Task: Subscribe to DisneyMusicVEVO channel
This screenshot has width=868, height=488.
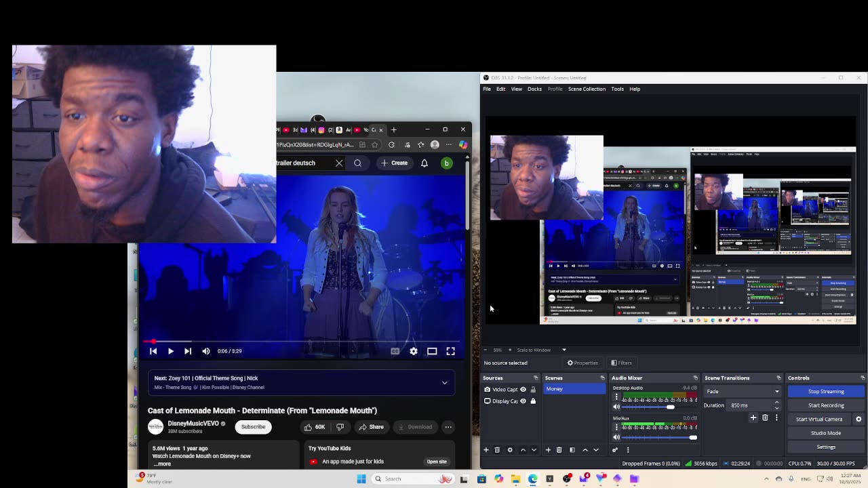Action: (253, 427)
